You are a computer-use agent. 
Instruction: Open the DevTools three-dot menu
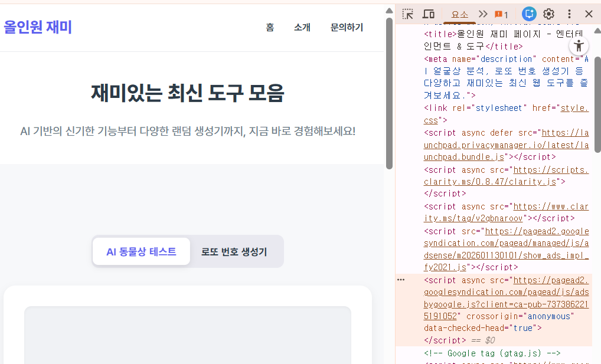pos(569,14)
